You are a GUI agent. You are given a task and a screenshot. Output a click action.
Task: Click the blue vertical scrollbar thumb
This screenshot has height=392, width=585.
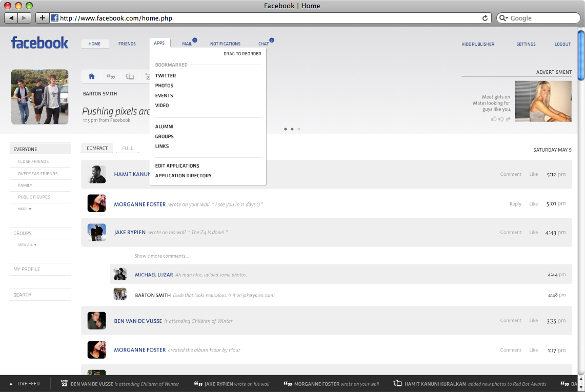click(x=581, y=55)
